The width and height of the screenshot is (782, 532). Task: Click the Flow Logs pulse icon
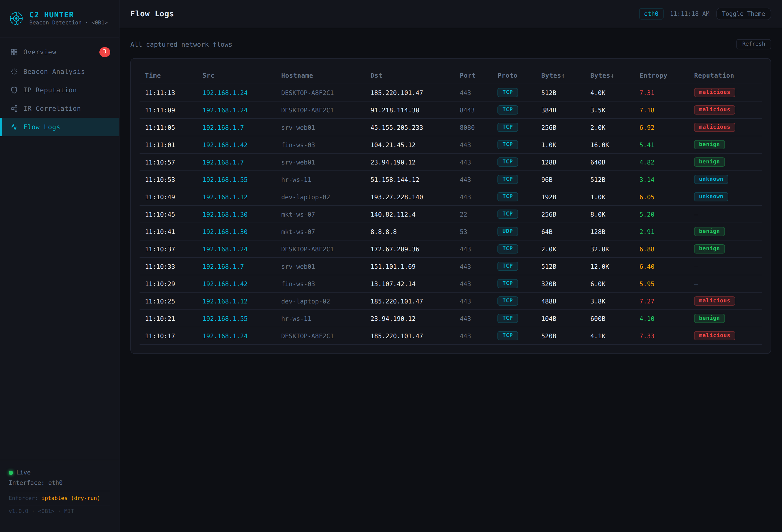coord(14,127)
